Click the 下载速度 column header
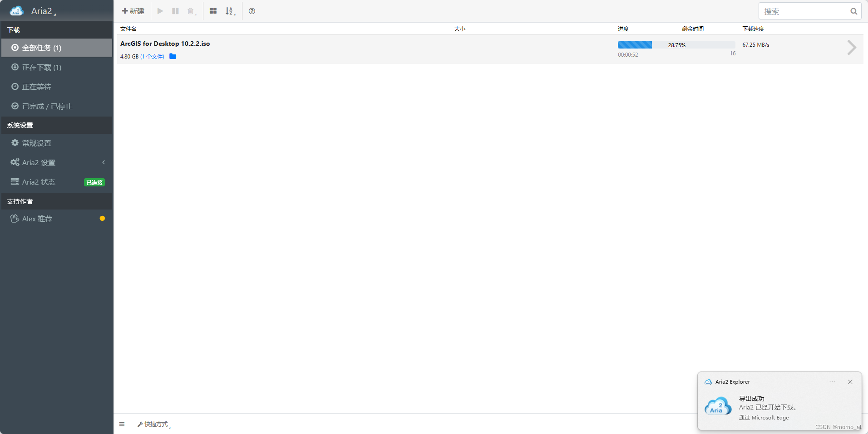 pos(753,29)
